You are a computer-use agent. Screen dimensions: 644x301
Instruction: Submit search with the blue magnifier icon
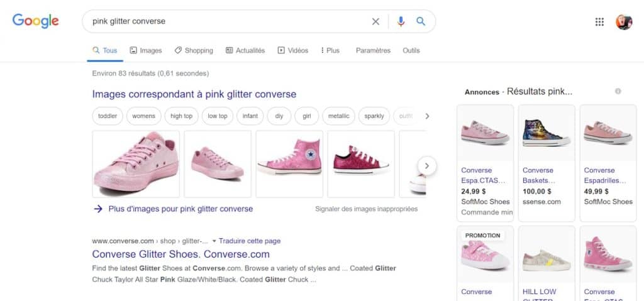(421, 21)
